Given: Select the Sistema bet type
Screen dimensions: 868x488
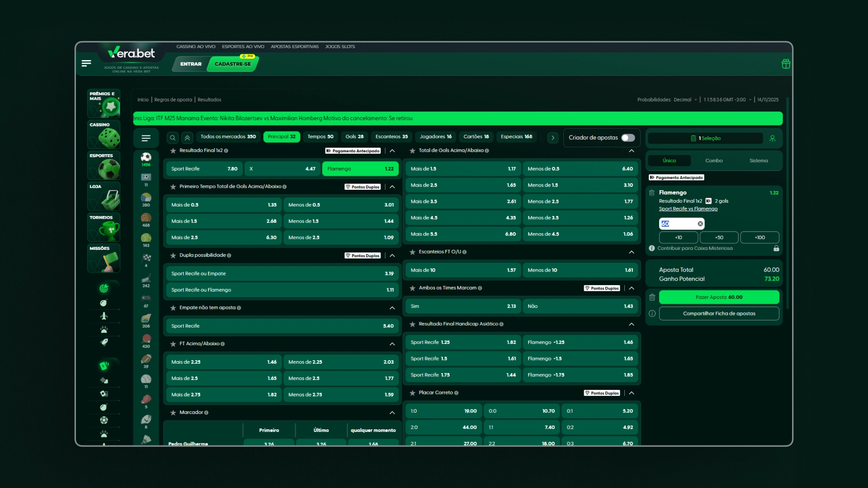Looking at the screenshot, I should click(x=758, y=161).
